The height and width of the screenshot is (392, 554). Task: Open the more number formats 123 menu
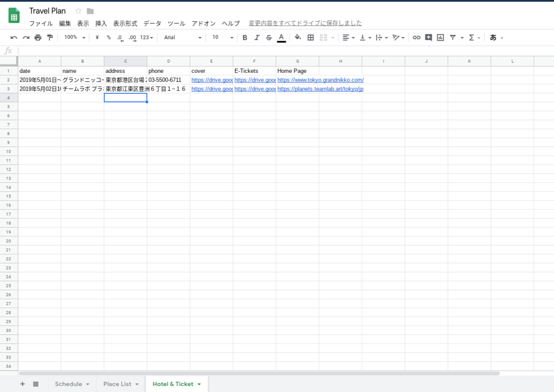click(146, 37)
